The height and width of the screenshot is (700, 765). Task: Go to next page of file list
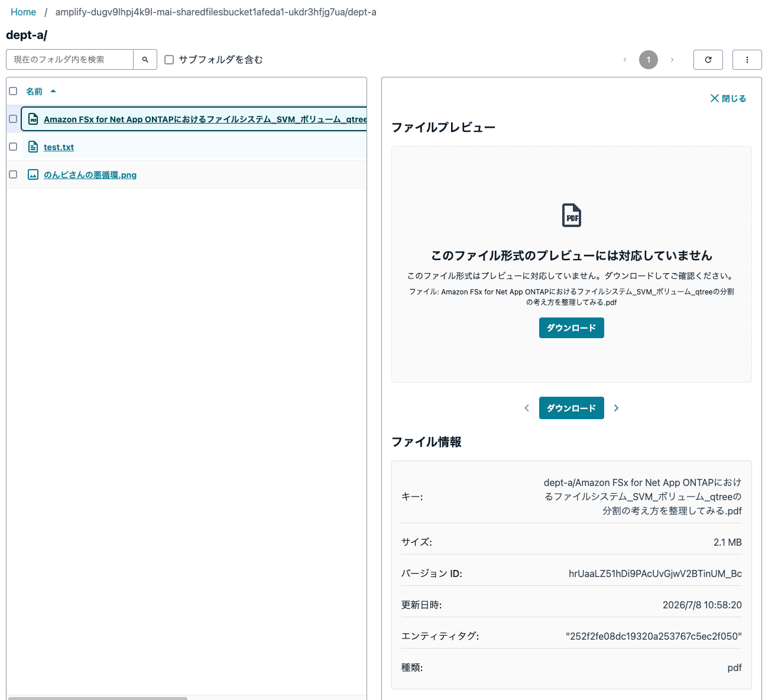(672, 60)
